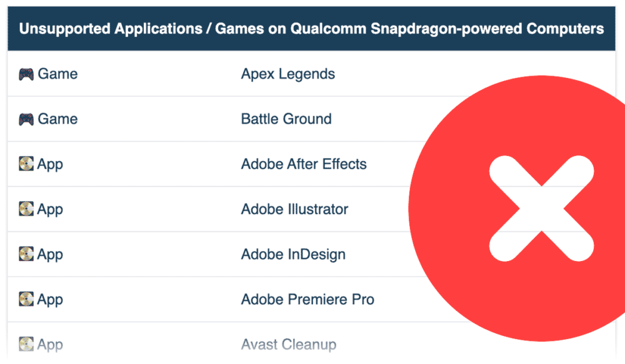Click the faded disc icon beside Avast Cleanup
This screenshot has width=625, height=364.
(25, 344)
